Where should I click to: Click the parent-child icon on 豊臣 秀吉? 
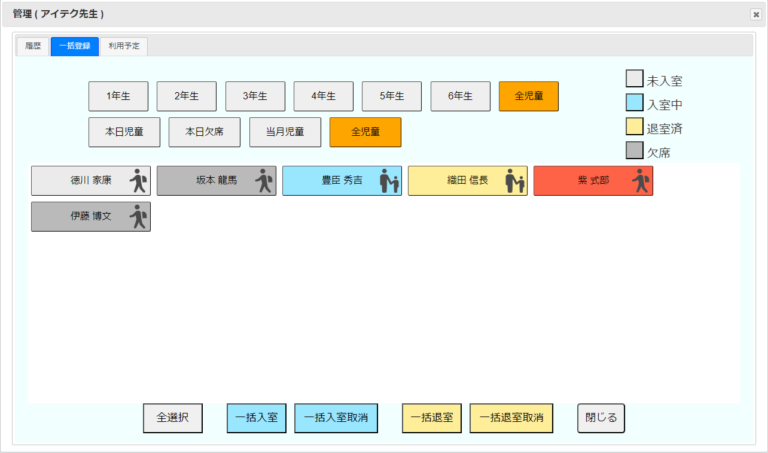389,181
